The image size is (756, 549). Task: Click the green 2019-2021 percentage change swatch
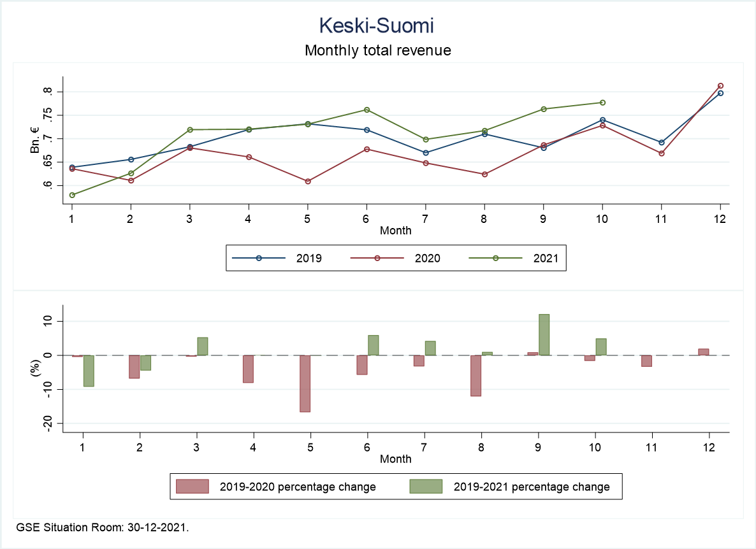pos(426,487)
